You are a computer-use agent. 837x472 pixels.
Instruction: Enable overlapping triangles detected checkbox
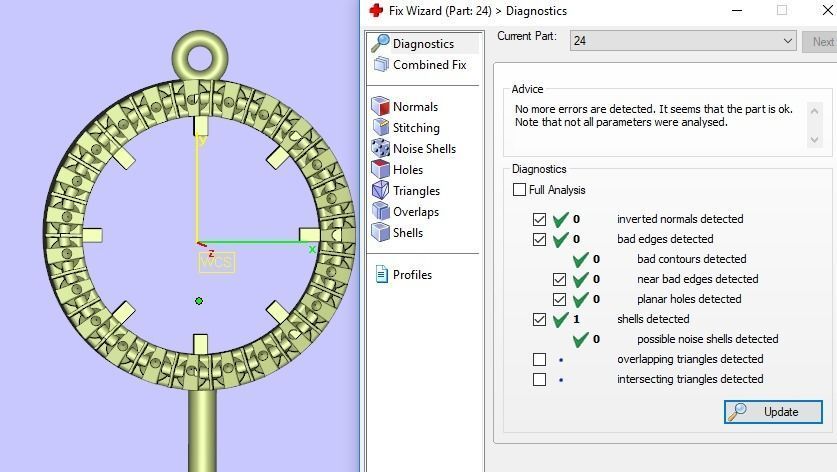pyautogui.click(x=539, y=359)
